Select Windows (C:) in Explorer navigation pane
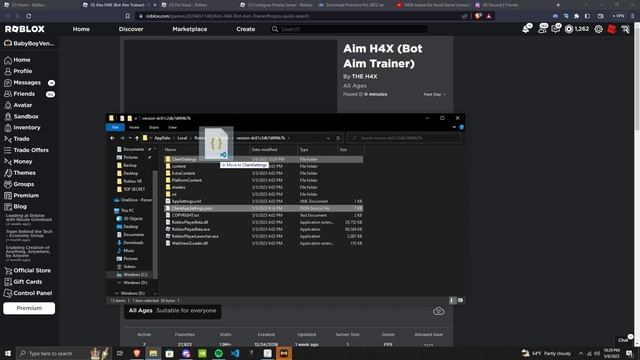The width and height of the screenshot is (640, 360). [135, 275]
